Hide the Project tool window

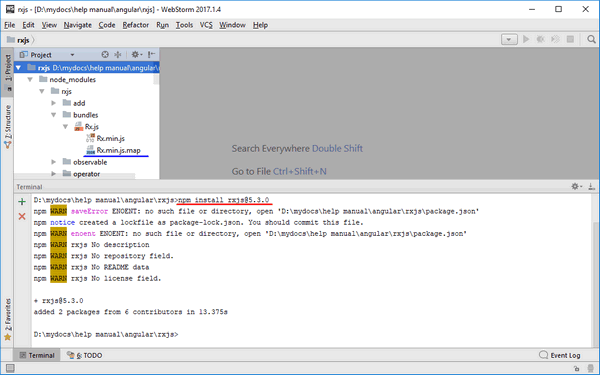point(152,55)
